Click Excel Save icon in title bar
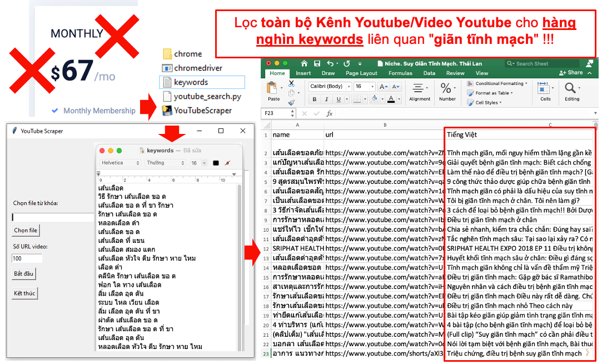Viewport: 602px width, 364px height. click(317, 63)
